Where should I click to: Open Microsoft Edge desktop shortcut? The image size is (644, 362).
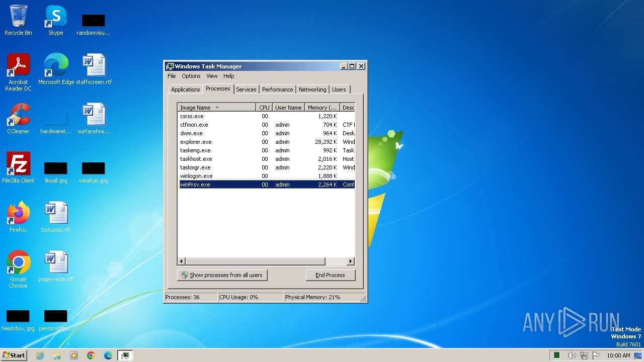(56, 69)
